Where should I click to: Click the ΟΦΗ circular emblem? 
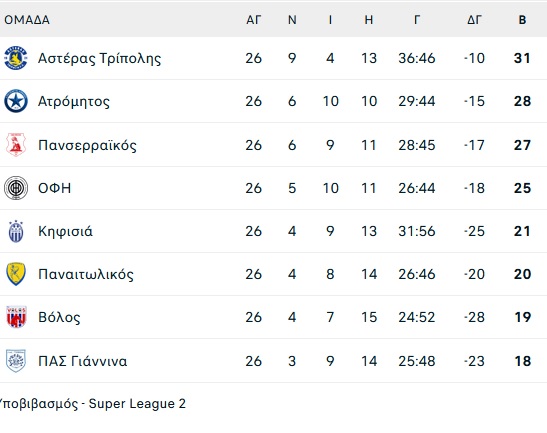click(x=16, y=188)
